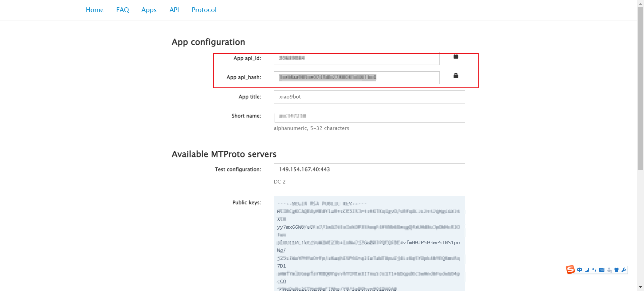Toggle Chinese/English mode in the input toolbar

580,270
